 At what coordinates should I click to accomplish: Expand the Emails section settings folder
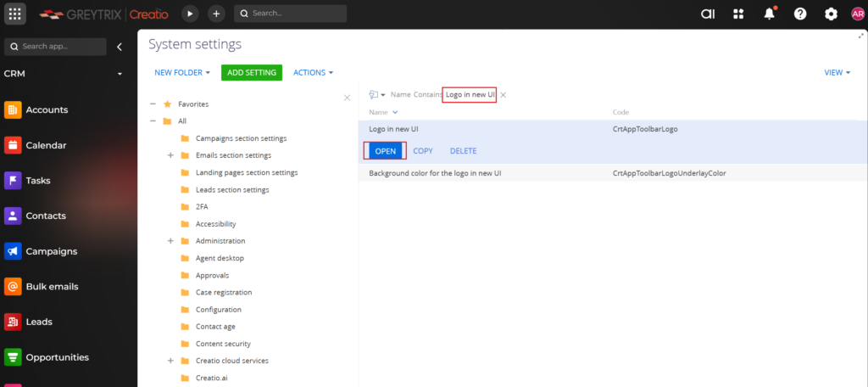(170, 155)
